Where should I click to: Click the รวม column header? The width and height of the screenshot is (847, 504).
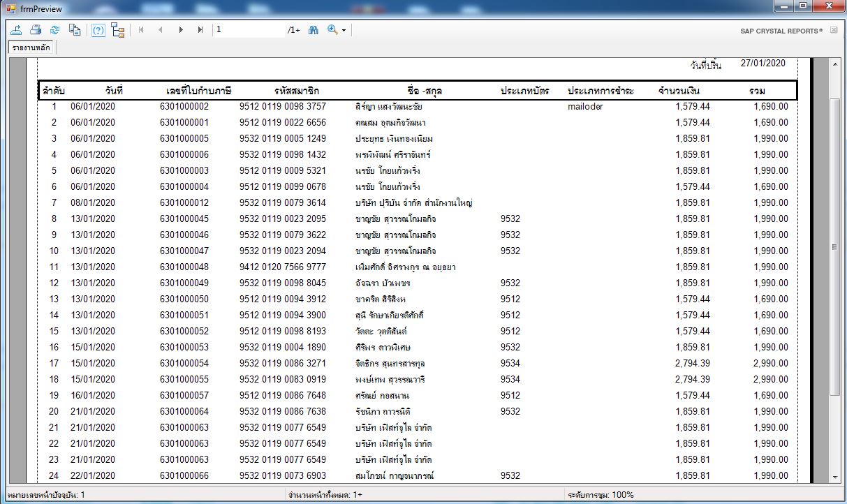pyautogui.click(x=757, y=91)
